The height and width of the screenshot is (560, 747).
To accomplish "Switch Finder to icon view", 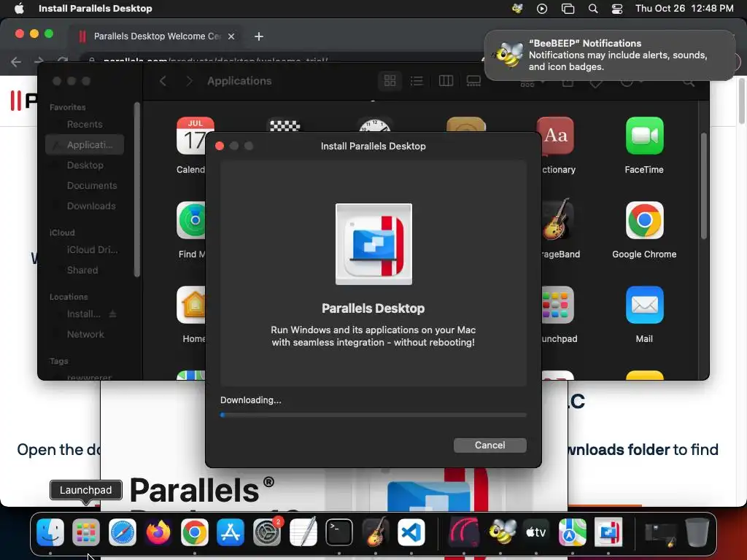I will [390, 81].
